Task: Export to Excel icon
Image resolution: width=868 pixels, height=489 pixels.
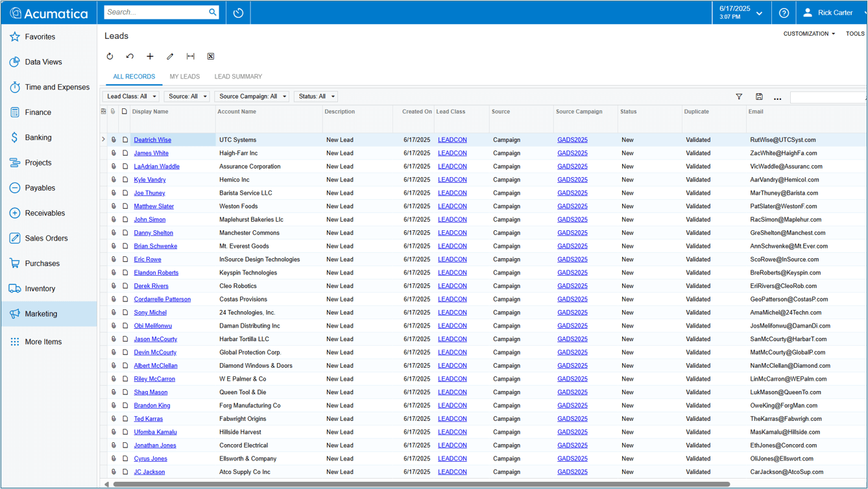Action: pyautogui.click(x=211, y=56)
